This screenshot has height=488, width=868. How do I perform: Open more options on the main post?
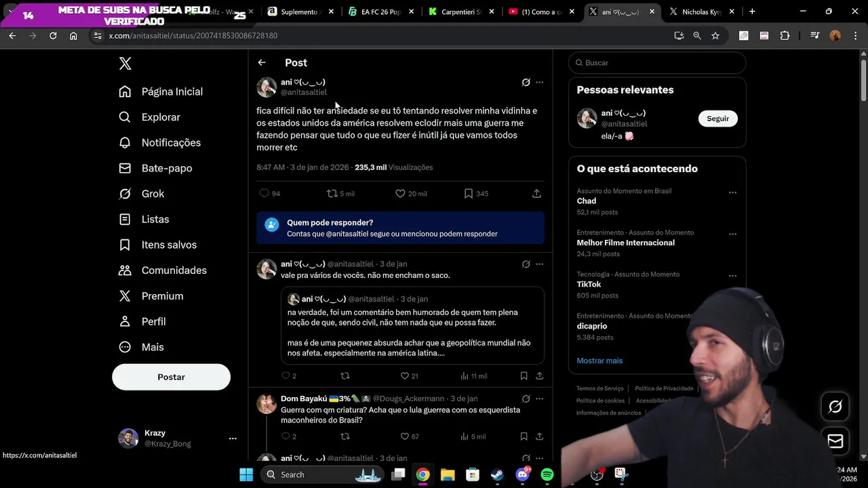click(540, 83)
